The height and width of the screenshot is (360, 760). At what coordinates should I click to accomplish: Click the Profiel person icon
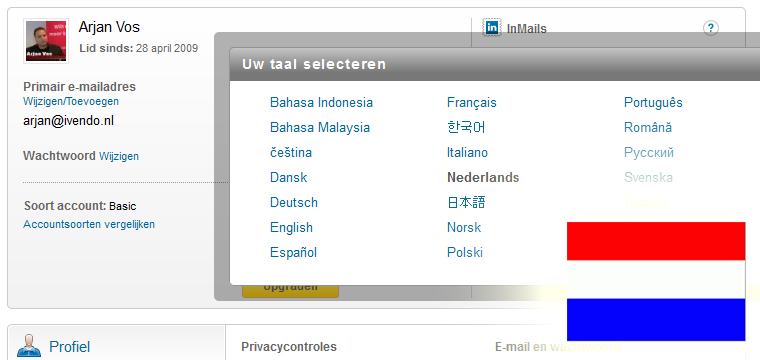29,345
